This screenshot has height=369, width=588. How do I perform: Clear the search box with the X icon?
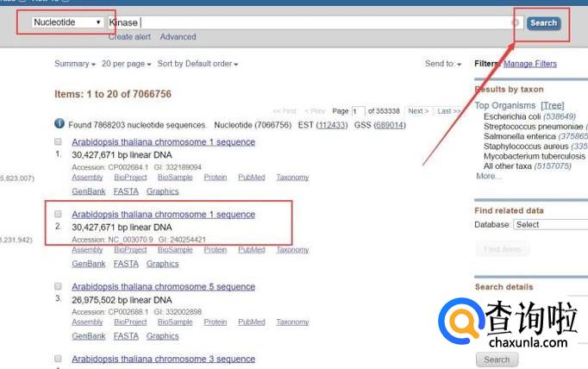(516, 23)
